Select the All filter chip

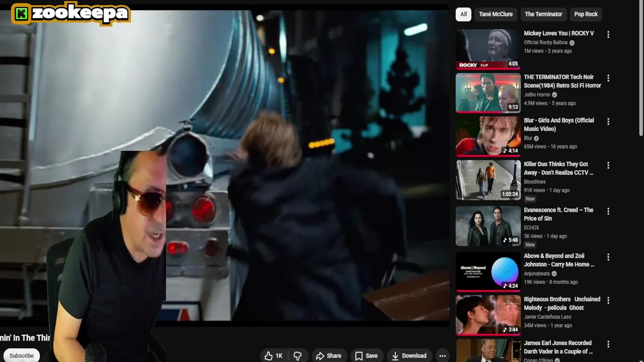pos(463,14)
